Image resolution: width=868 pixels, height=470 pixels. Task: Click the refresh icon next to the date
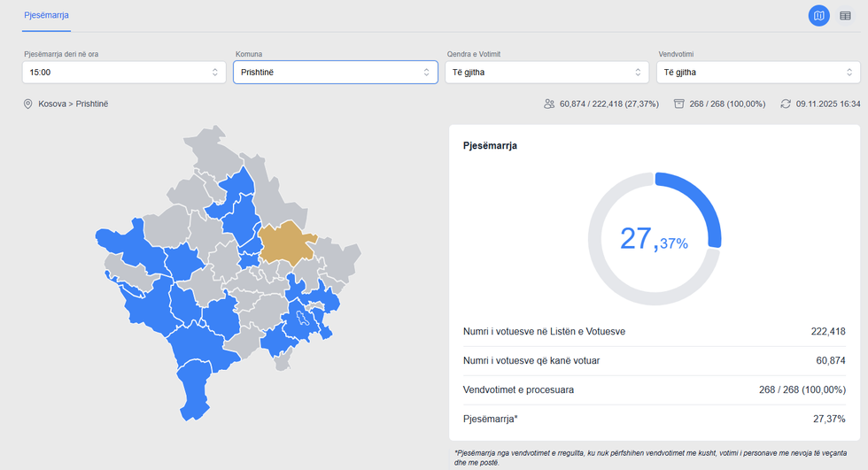pyautogui.click(x=786, y=104)
